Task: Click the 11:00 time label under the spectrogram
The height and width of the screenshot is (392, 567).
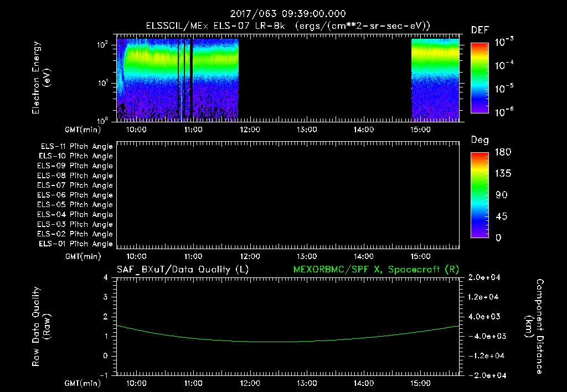Action: click(x=193, y=130)
